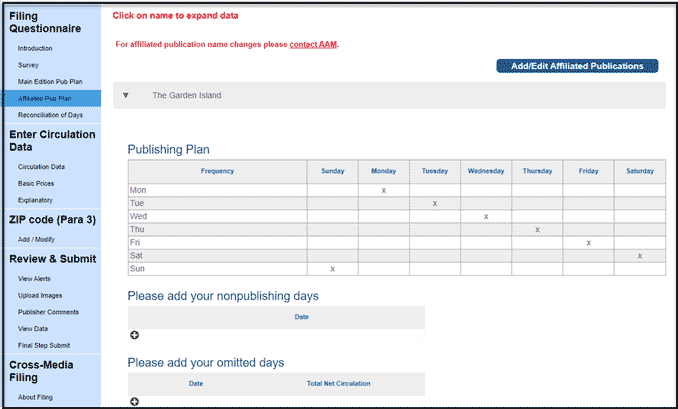Click the Thursday column header
This screenshot has width=678, height=409.
(537, 171)
